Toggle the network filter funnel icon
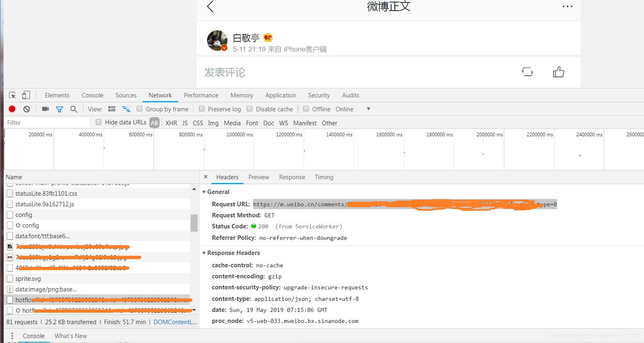The image size is (644, 343). click(59, 109)
